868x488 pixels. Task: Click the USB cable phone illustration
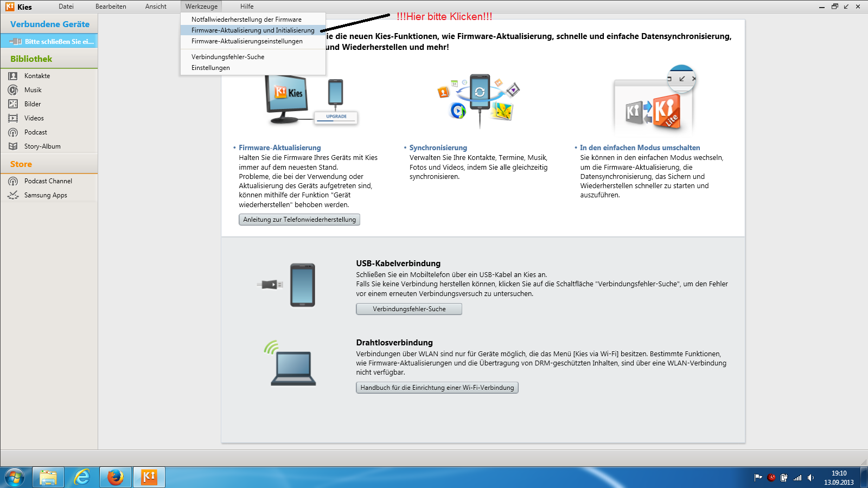[286, 285]
